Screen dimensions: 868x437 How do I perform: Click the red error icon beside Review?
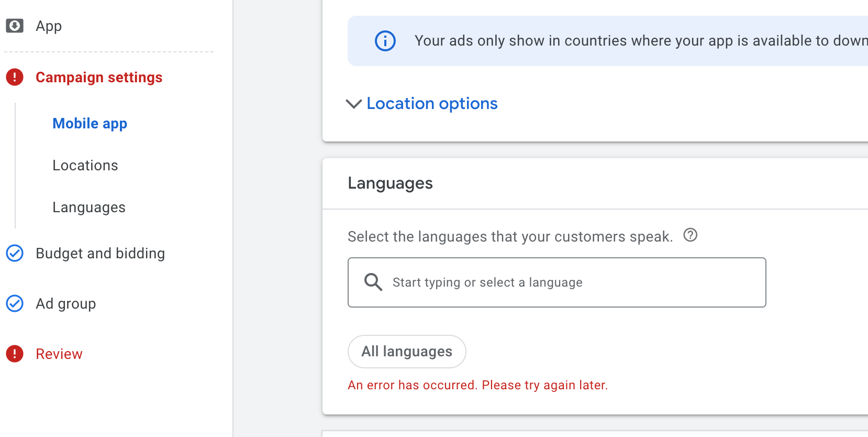(x=15, y=354)
